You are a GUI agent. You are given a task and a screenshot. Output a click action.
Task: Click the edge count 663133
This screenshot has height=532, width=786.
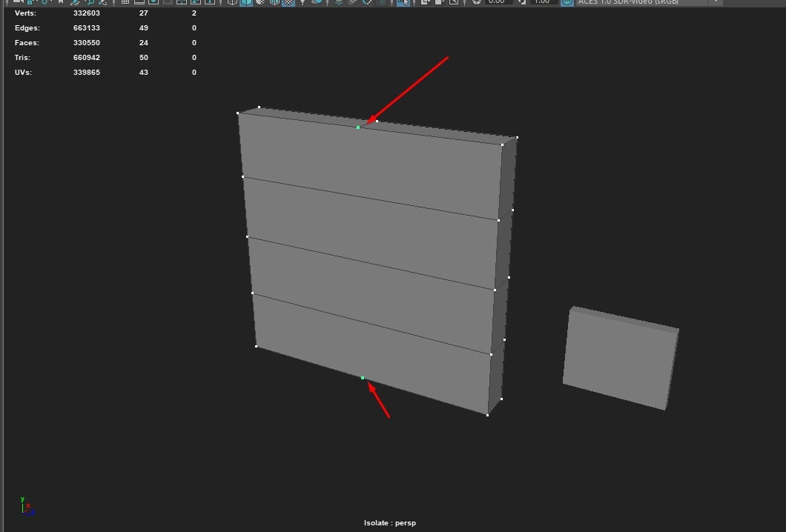(x=86, y=28)
